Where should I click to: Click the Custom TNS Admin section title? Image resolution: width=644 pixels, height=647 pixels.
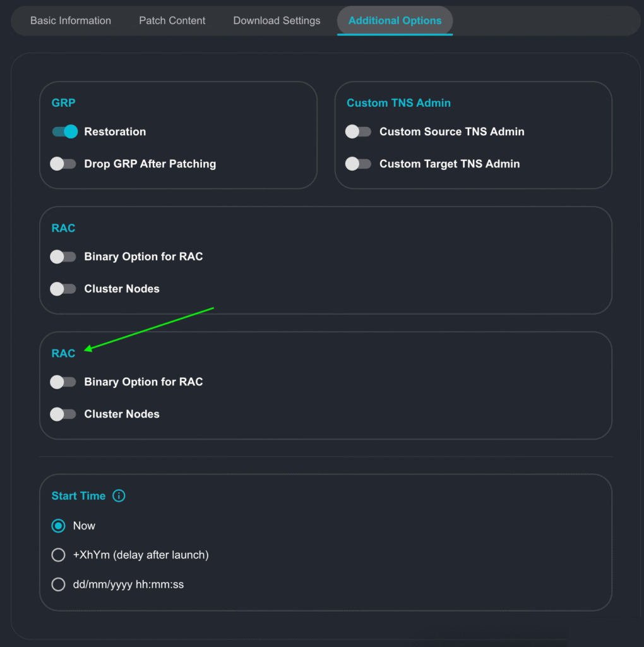coord(398,103)
